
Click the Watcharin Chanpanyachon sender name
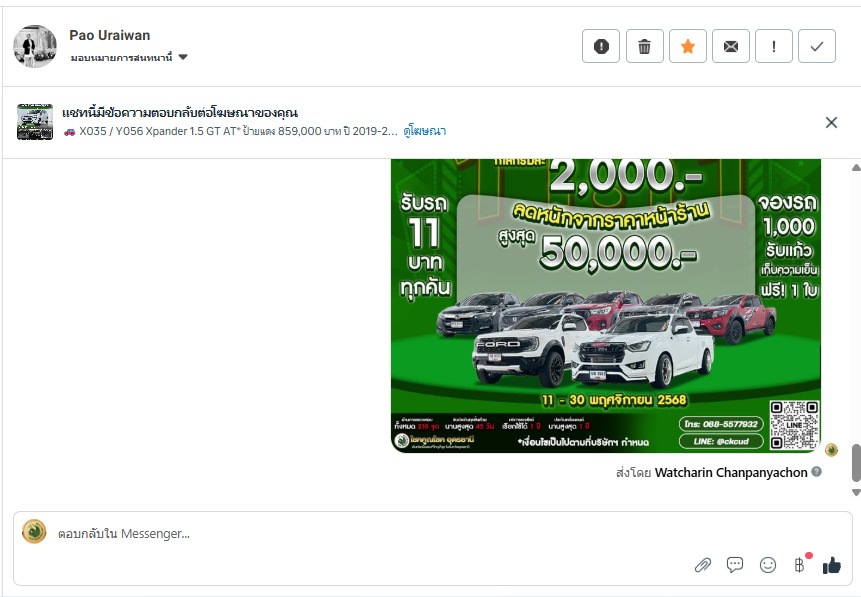pyautogui.click(x=731, y=472)
